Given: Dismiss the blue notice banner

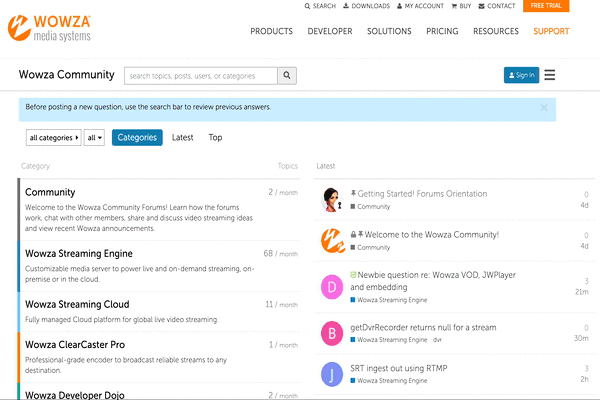Looking at the screenshot, I should (544, 107).
